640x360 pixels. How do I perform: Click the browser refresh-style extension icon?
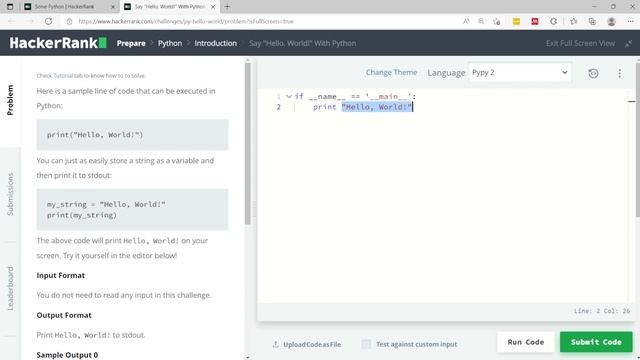click(553, 21)
